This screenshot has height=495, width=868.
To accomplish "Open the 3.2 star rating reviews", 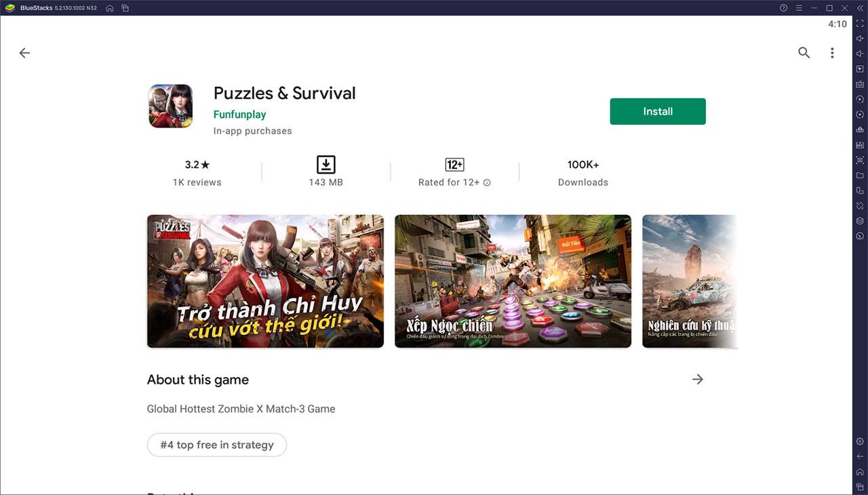I will pos(197,165).
